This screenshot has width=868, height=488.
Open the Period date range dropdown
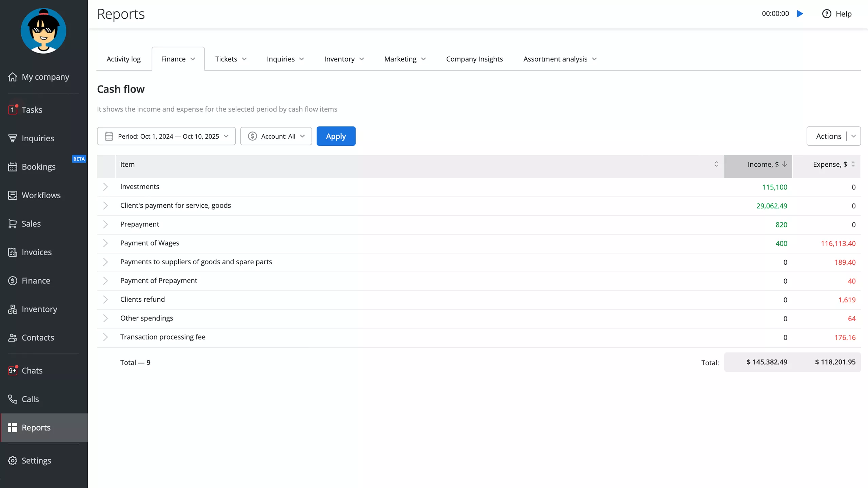[x=166, y=136]
